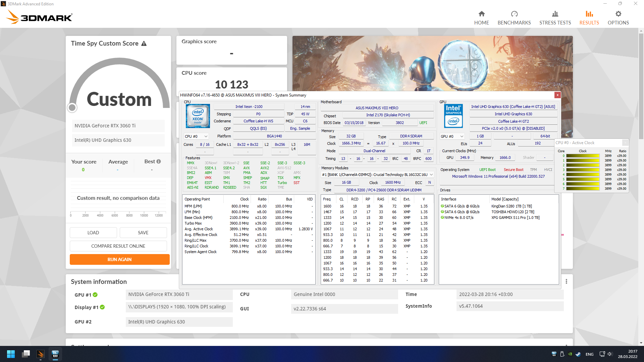Click the LOAD result button

[93, 233]
